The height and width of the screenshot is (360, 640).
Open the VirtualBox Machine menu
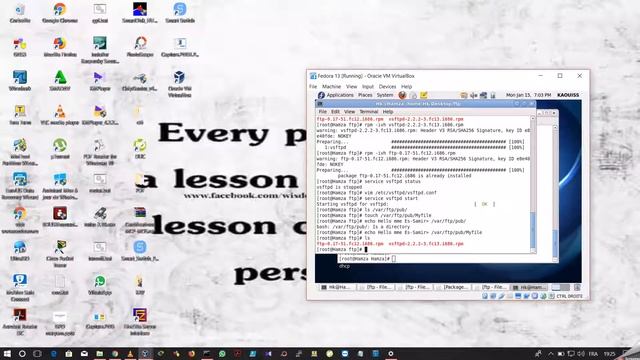[x=331, y=87]
